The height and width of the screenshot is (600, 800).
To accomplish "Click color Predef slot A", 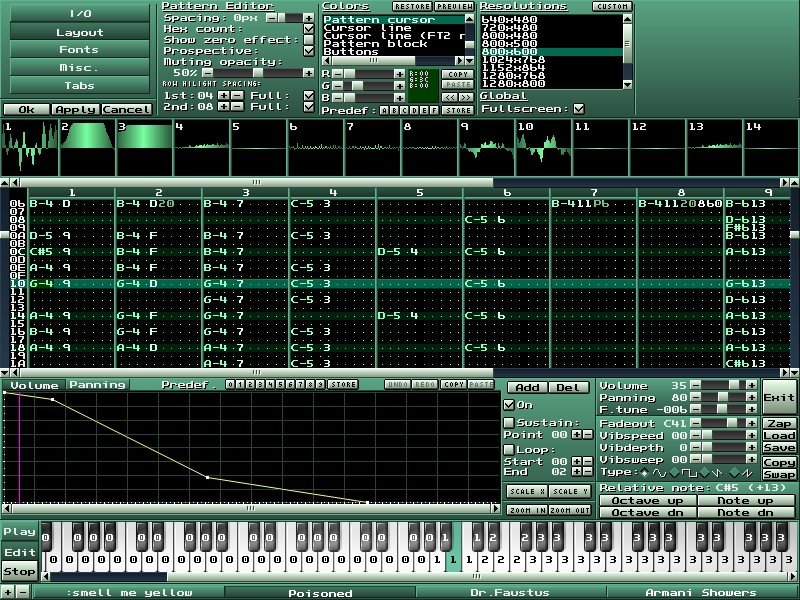I will (382, 109).
